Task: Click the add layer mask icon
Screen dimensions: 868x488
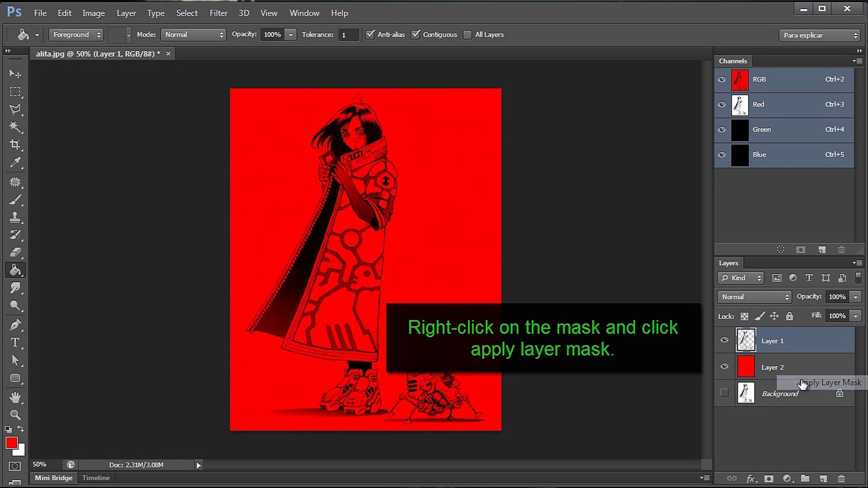Action: [x=769, y=479]
